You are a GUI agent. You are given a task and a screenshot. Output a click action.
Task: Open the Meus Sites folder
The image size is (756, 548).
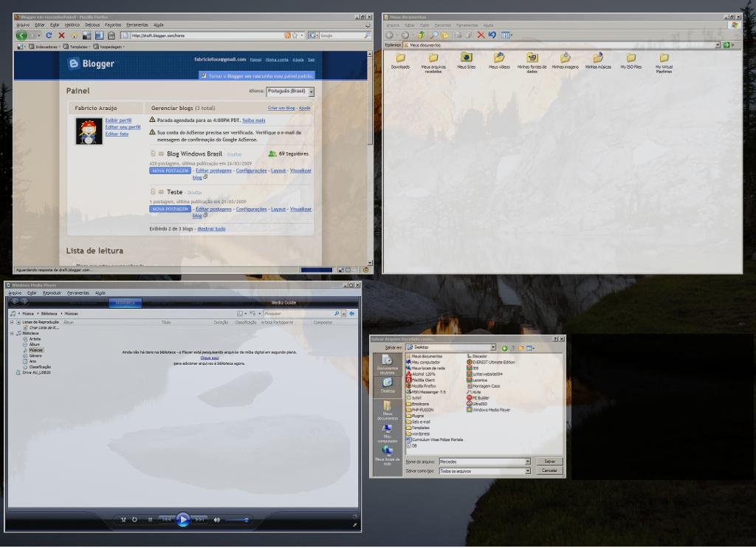467,61
